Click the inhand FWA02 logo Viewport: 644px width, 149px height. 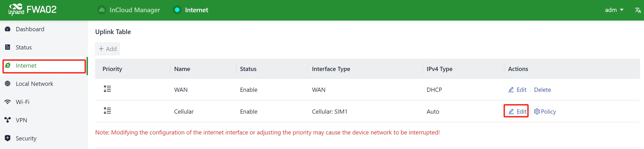[x=32, y=10]
